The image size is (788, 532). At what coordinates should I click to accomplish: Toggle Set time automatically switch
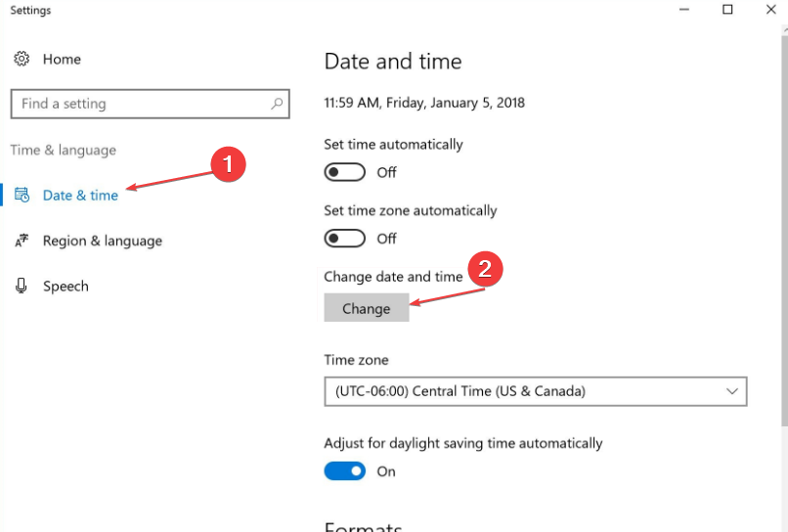[x=345, y=172]
